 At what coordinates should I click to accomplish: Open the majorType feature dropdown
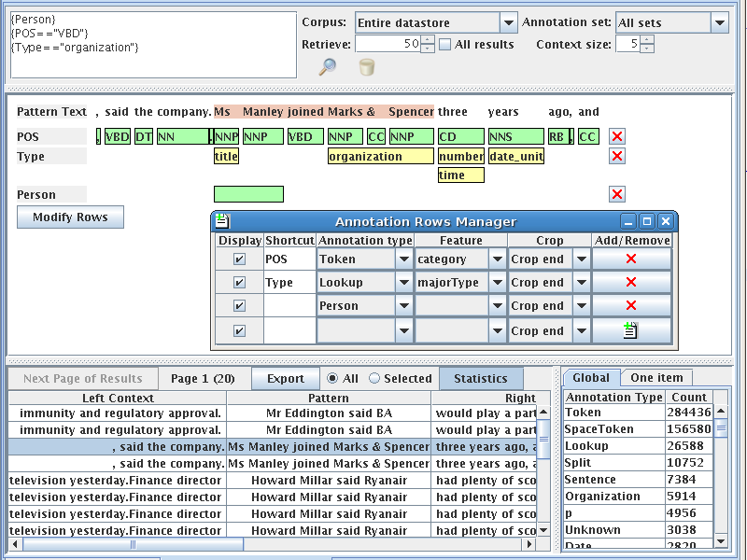(498, 283)
